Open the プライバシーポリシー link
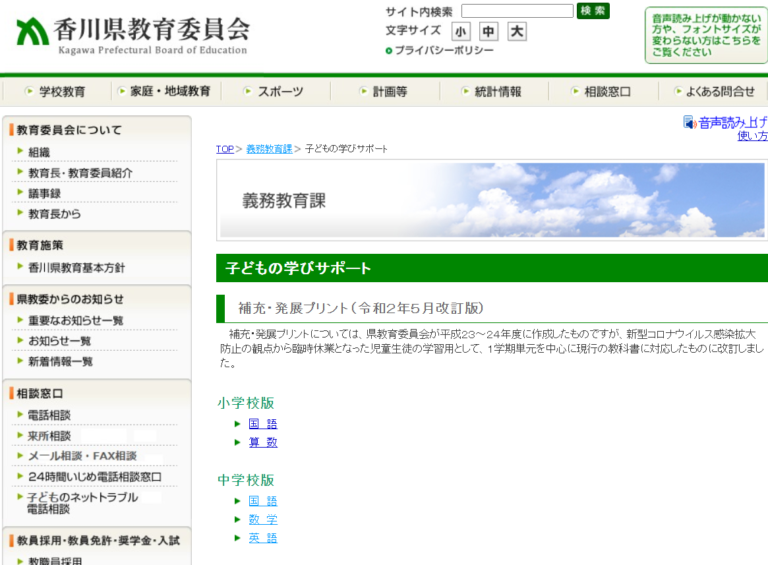 439,50
